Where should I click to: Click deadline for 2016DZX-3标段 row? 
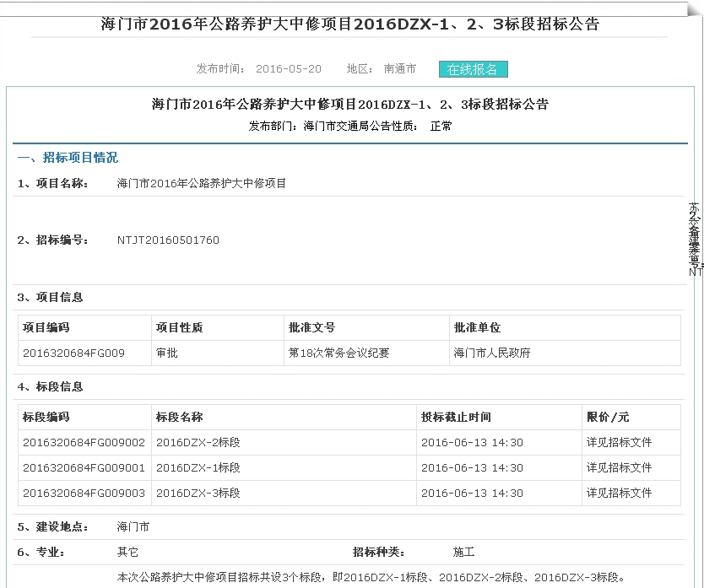[472, 493]
